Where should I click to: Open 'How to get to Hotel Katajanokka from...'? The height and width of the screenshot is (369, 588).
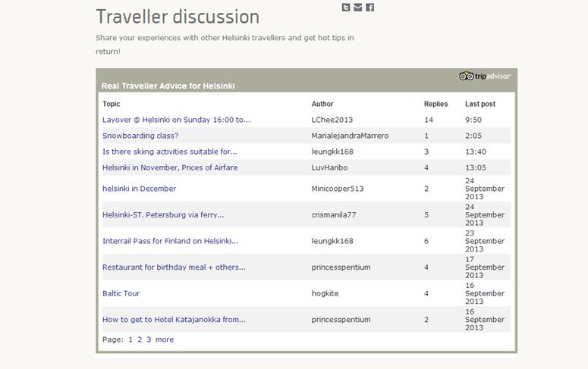click(174, 320)
